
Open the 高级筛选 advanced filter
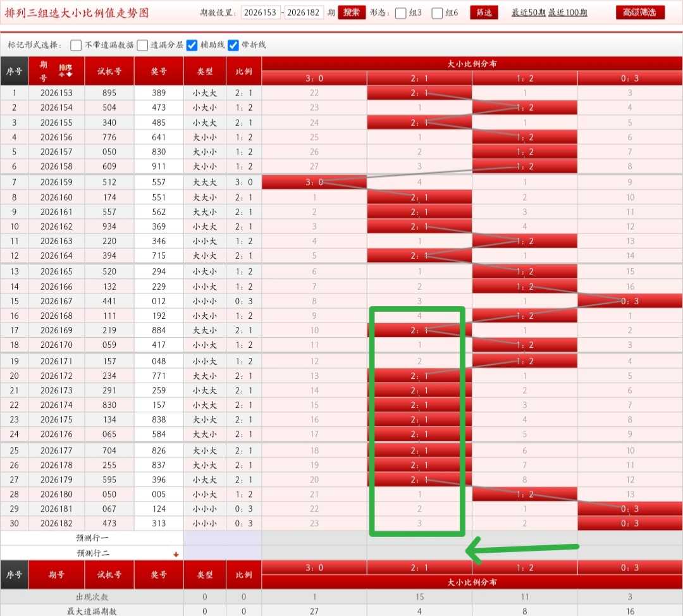640,13
